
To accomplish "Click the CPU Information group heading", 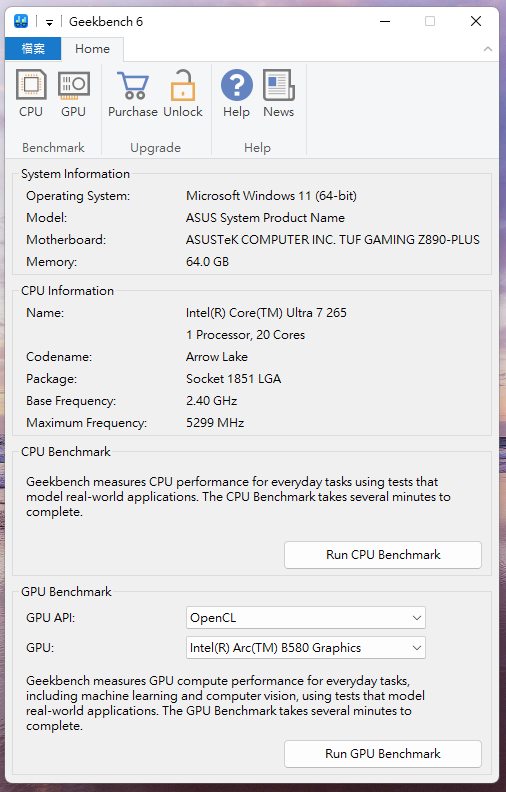I will pyautogui.click(x=67, y=291).
